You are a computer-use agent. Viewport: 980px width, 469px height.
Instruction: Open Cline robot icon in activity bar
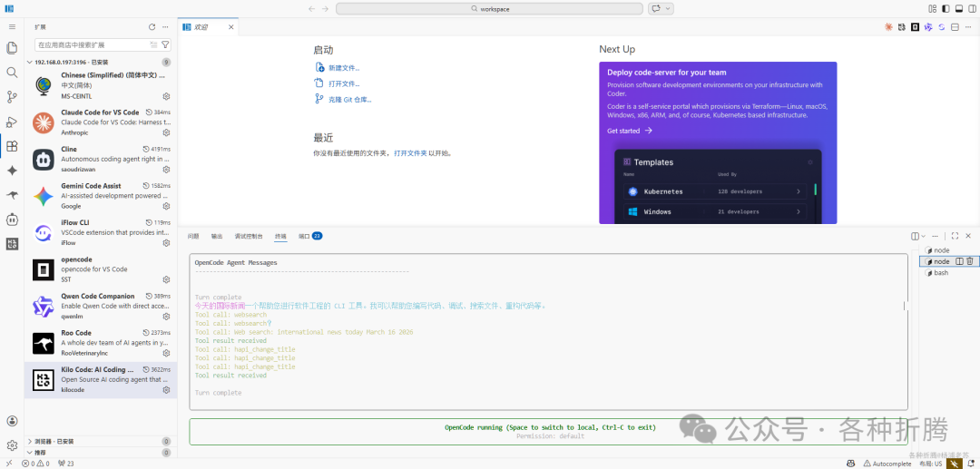(12, 220)
